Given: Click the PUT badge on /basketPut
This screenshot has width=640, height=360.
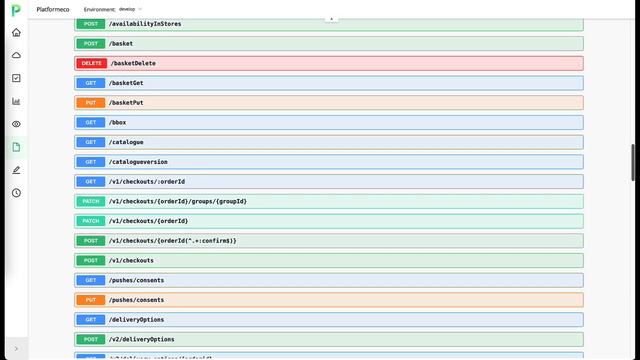Looking at the screenshot, I should (x=91, y=102).
